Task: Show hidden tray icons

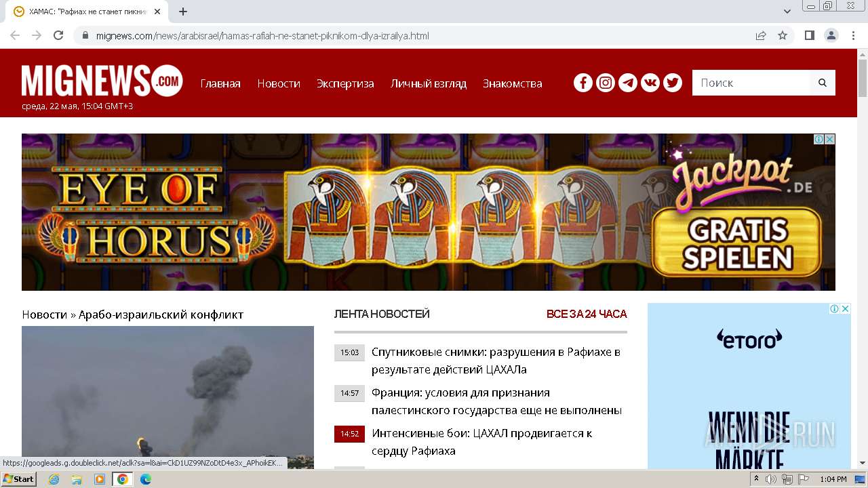Action: click(x=756, y=479)
